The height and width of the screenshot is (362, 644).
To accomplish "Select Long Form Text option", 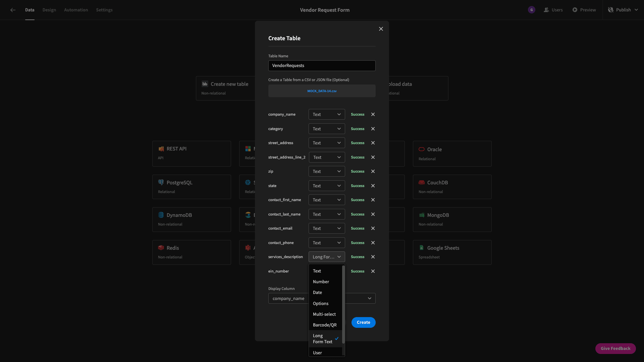I will (325, 339).
